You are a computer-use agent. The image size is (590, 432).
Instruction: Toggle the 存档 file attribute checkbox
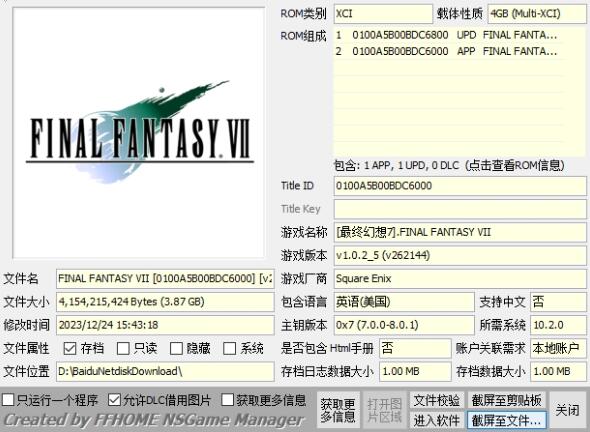[x=70, y=348]
